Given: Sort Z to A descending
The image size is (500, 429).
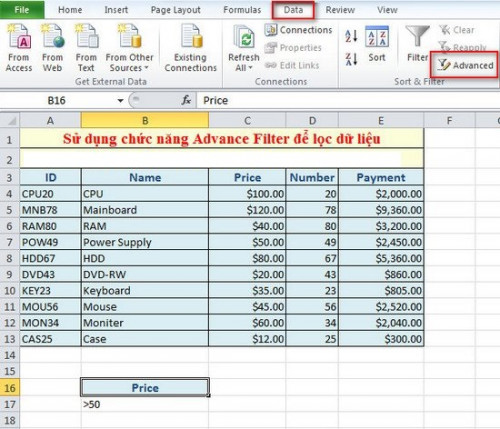Looking at the screenshot, I should click(x=351, y=59).
